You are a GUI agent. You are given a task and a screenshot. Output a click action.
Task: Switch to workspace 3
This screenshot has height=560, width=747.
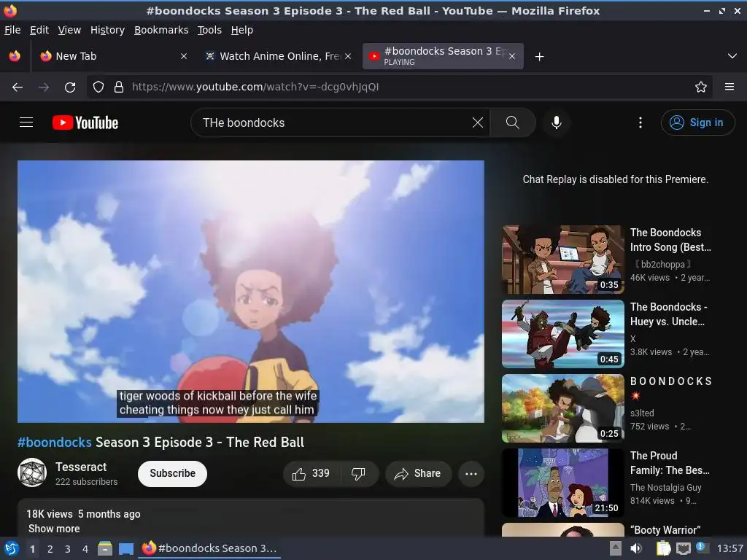point(68,549)
